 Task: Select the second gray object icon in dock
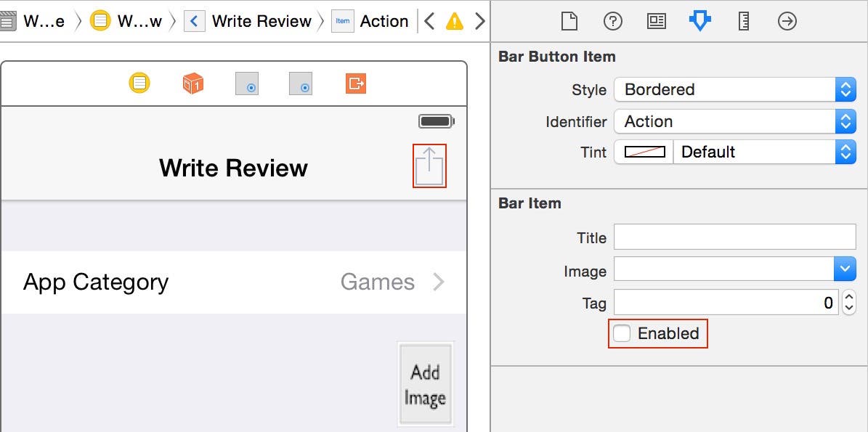(x=301, y=83)
